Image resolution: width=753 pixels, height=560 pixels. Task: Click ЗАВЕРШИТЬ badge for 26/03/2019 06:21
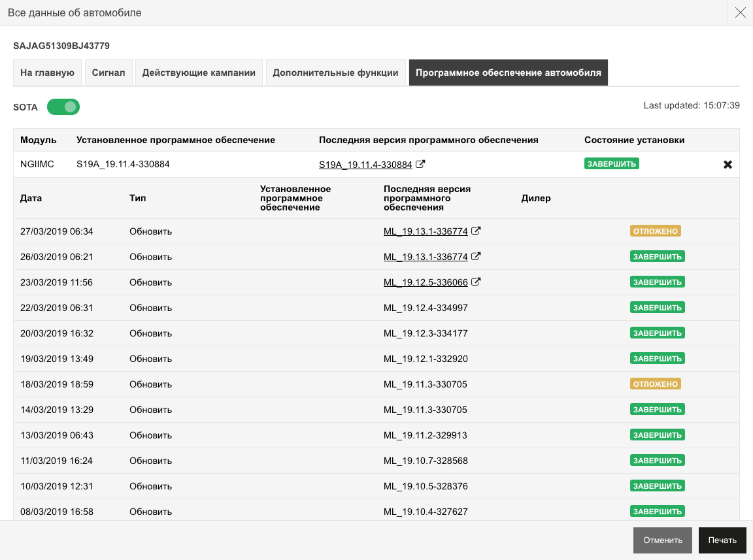click(658, 256)
